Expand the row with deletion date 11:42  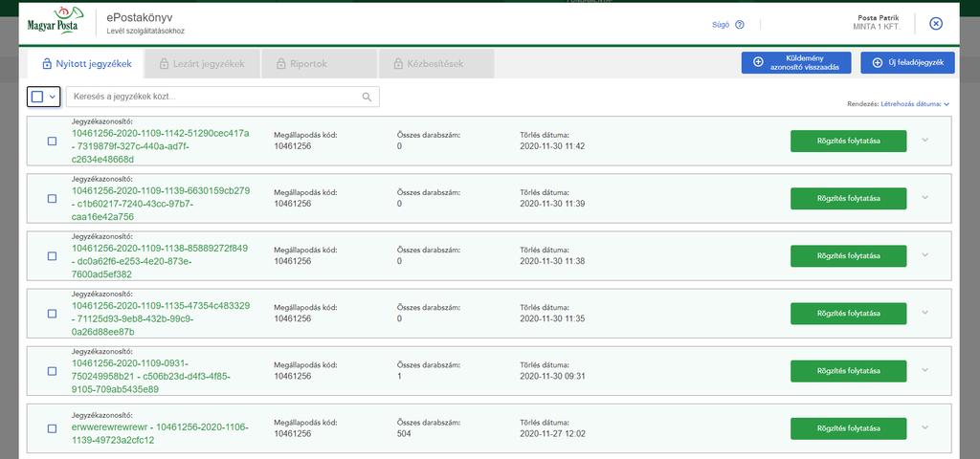click(x=925, y=140)
